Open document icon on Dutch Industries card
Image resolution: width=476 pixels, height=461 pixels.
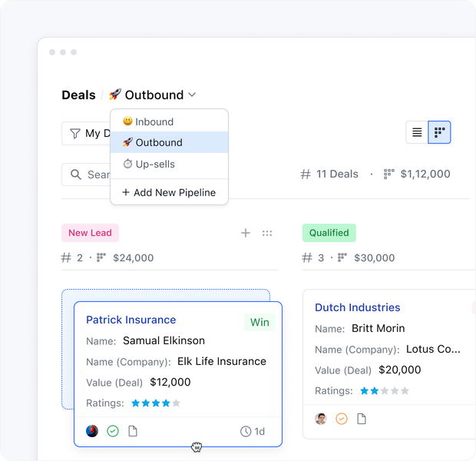click(362, 419)
